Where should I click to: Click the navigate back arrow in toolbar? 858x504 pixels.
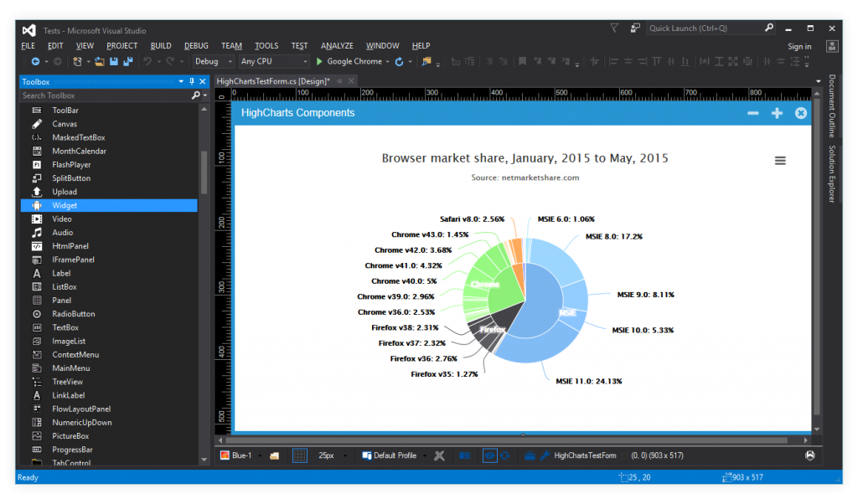(x=35, y=61)
